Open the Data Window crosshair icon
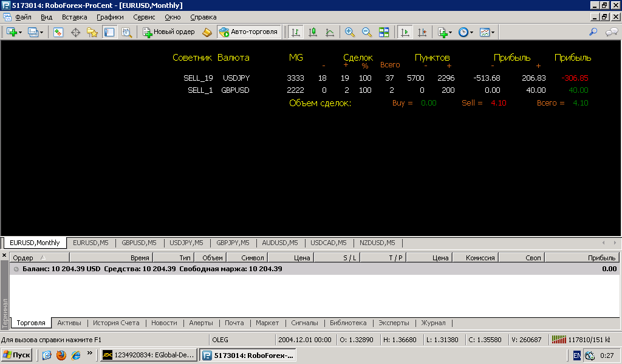 point(75,32)
